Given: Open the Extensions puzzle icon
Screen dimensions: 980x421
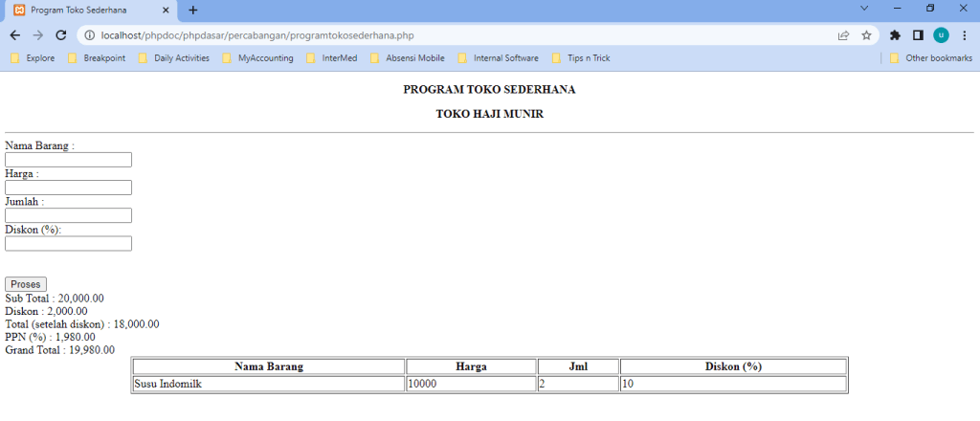Looking at the screenshot, I should point(896,35).
